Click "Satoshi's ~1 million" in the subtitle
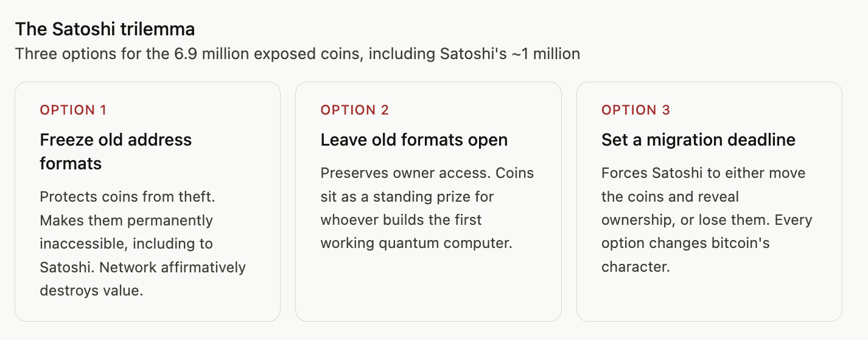The image size is (868, 340). [x=509, y=54]
